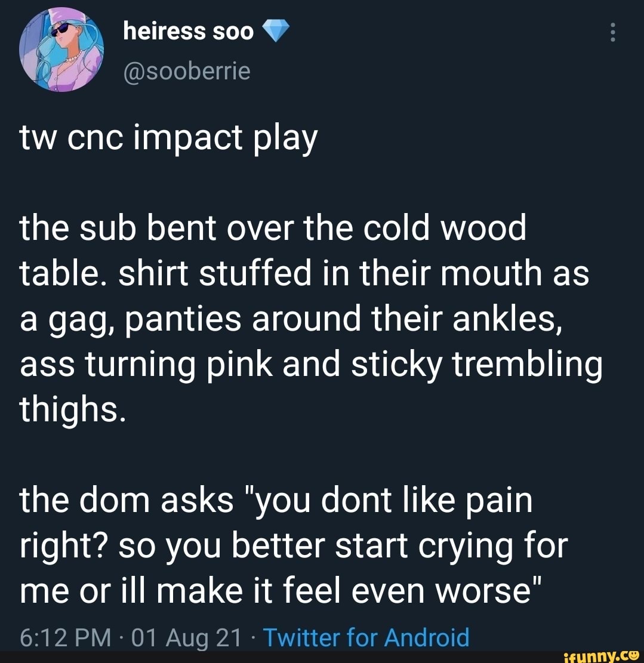
Task: Open the @sooberrie handle profile
Action: click(186, 71)
